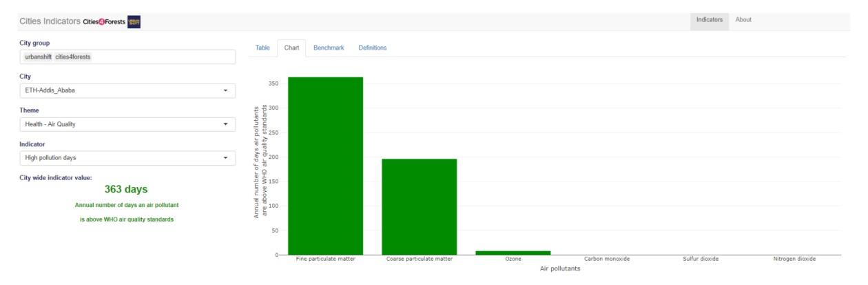Go to the Definitions tab
The width and height of the screenshot is (868, 285).
pyautogui.click(x=372, y=48)
